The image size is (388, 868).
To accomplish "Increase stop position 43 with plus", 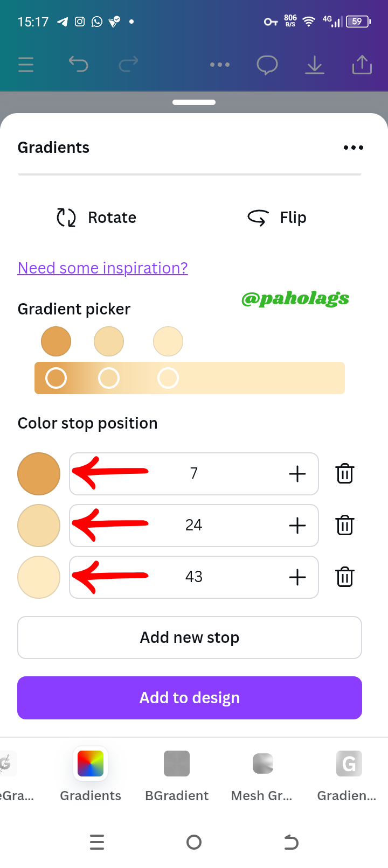I will [x=297, y=577].
